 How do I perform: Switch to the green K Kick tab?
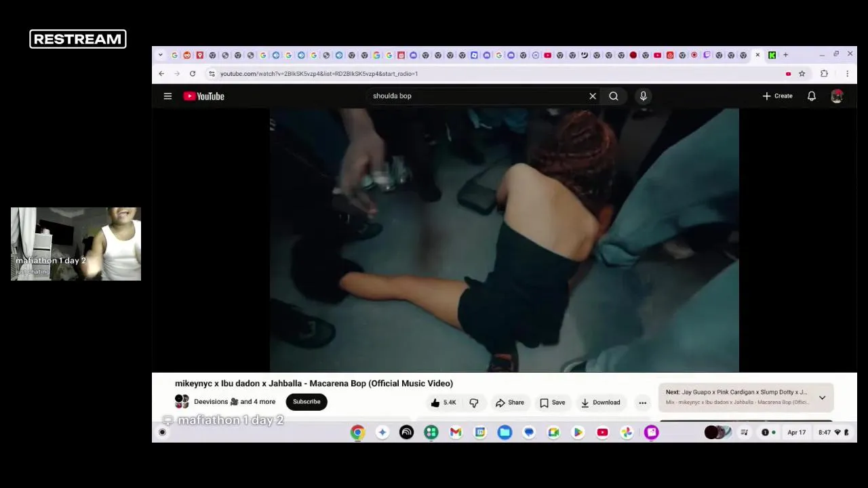[x=772, y=55]
